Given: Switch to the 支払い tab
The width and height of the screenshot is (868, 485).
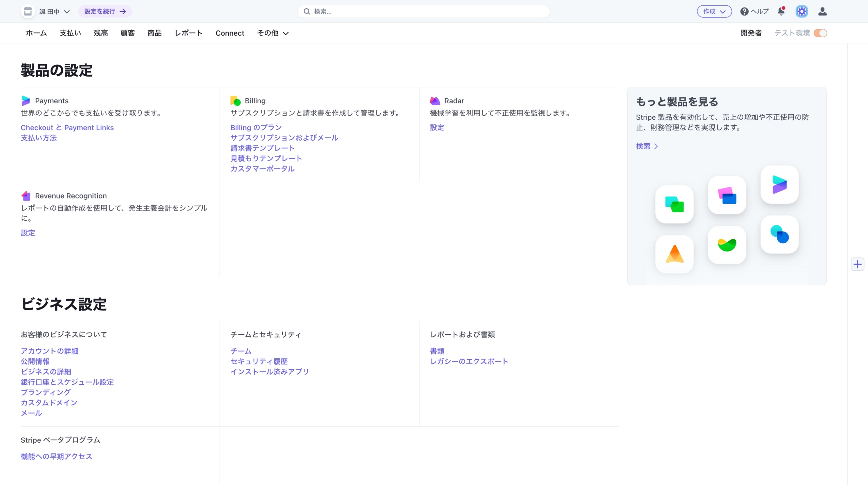Looking at the screenshot, I should pyautogui.click(x=70, y=33).
